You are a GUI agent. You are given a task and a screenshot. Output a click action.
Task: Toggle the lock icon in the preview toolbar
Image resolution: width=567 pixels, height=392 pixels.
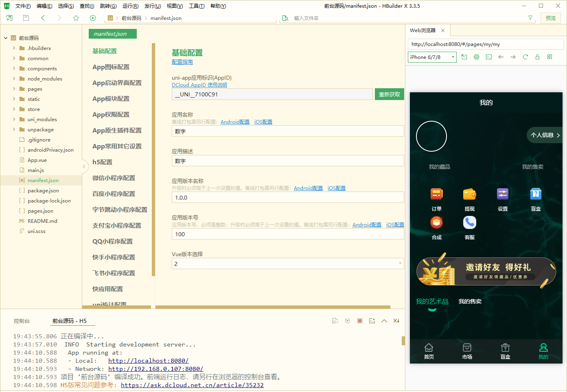click(x=537, y=57)
